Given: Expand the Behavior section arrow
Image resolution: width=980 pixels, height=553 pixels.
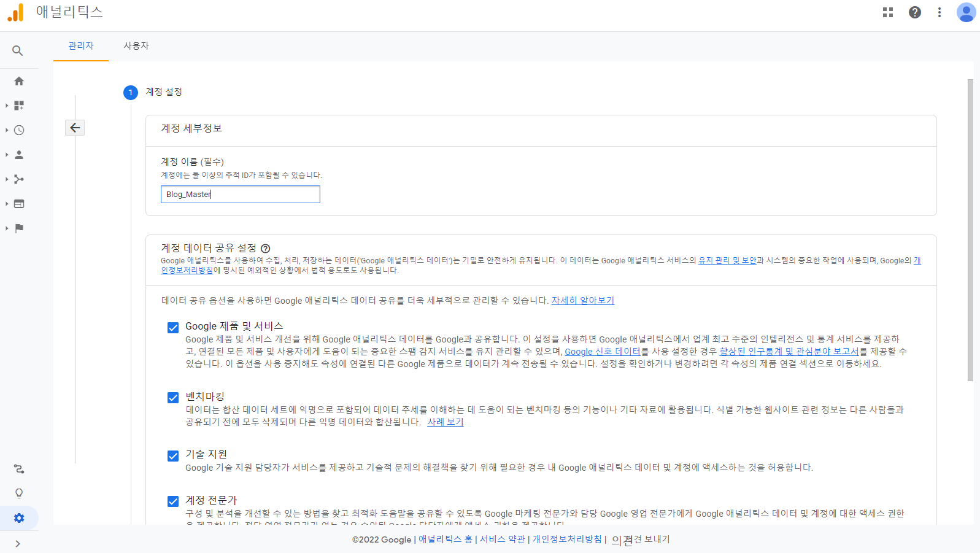Looking at the screenshot, I should (7, 204).
